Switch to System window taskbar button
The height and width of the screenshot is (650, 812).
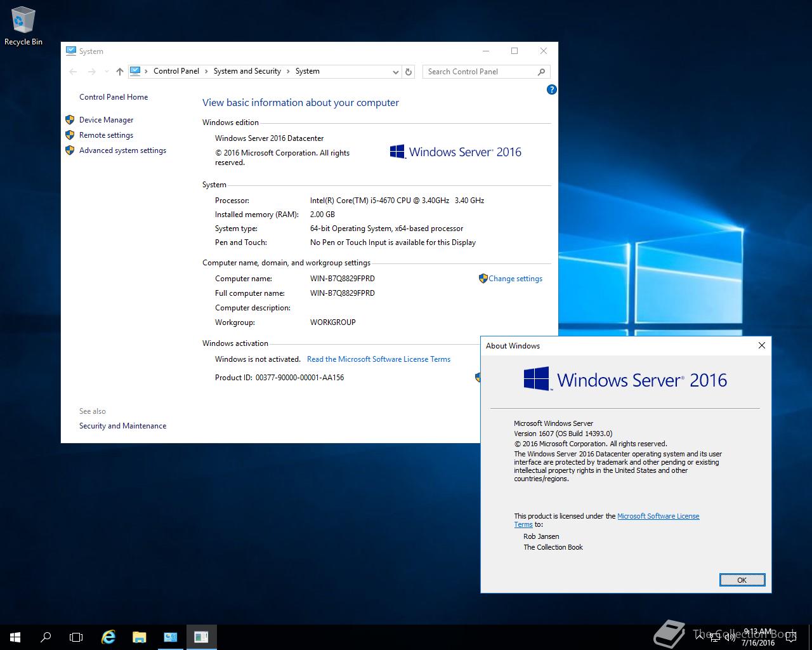click(x=170, y=637)
